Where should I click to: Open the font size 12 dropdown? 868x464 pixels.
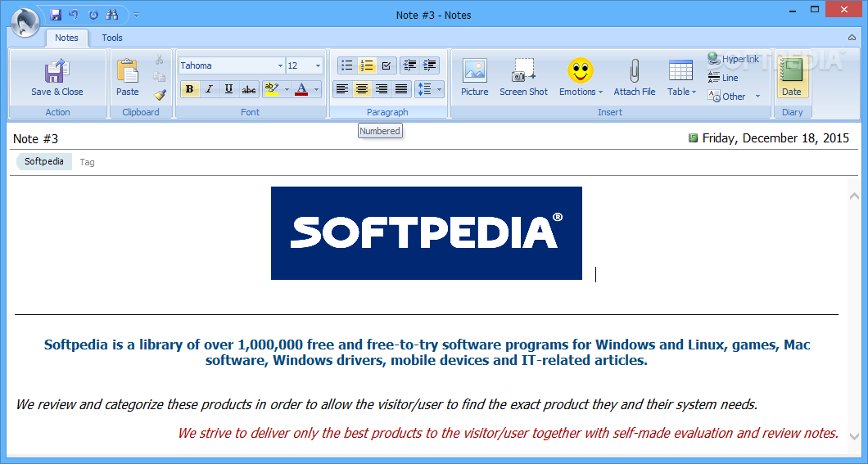pyautogui.click(x=318, y=65)
